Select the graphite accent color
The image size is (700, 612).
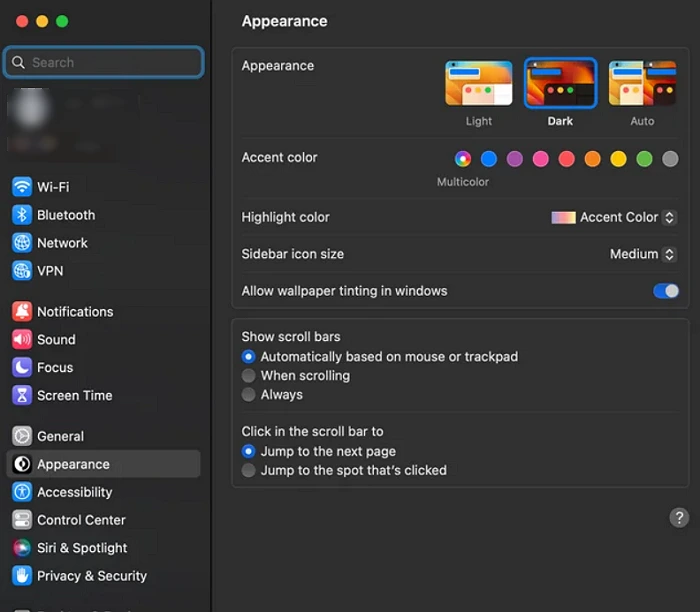coord(670,158)
